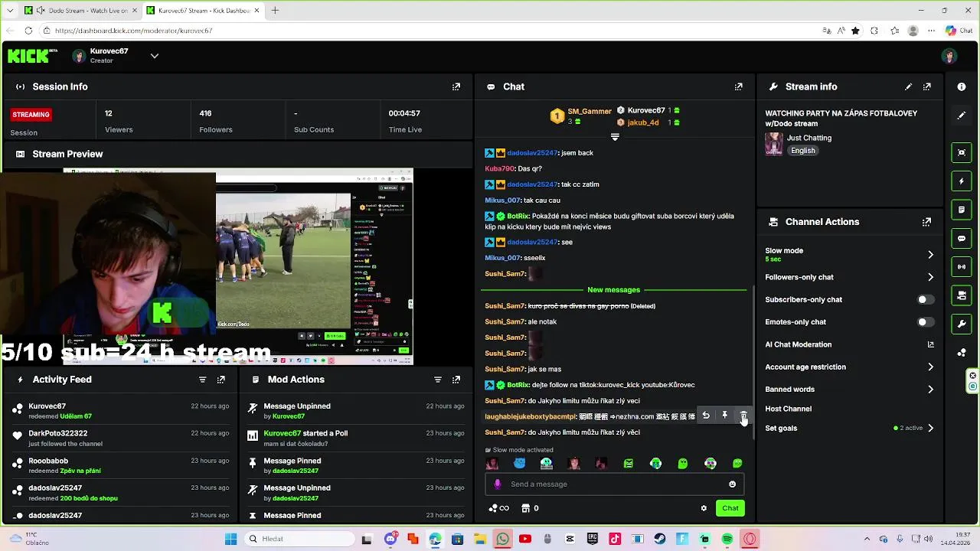Click the reply arrow on the hovered chat message

click(x=706, y=416)
